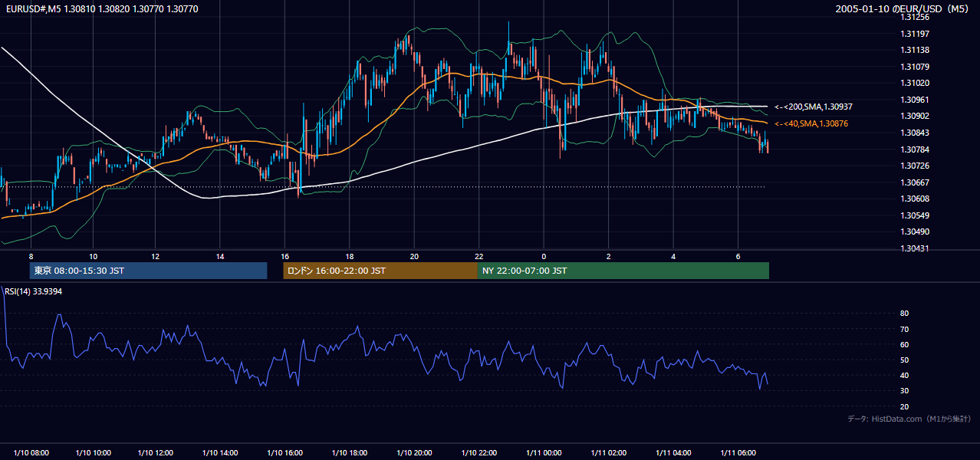The width and height of the screenshot is (980, 460).
Task: Click the 1/11 04:00 date axis label
Action: coord(673,452)
